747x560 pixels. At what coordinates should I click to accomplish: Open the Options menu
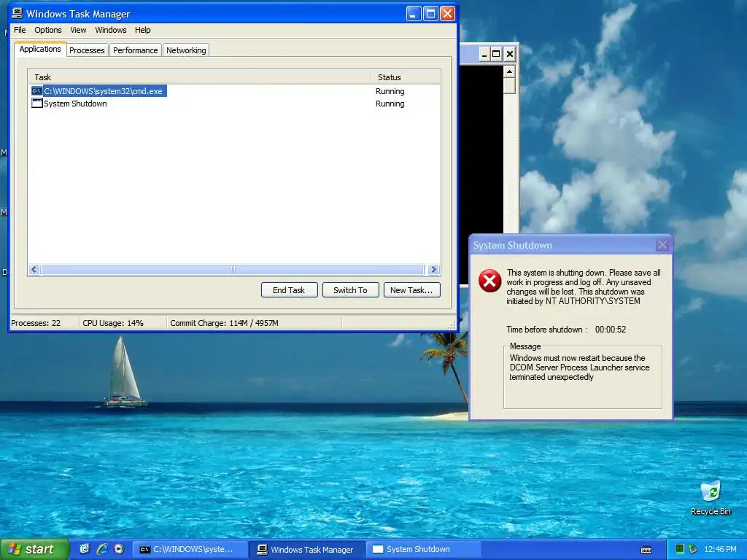[x=47, y=30]
